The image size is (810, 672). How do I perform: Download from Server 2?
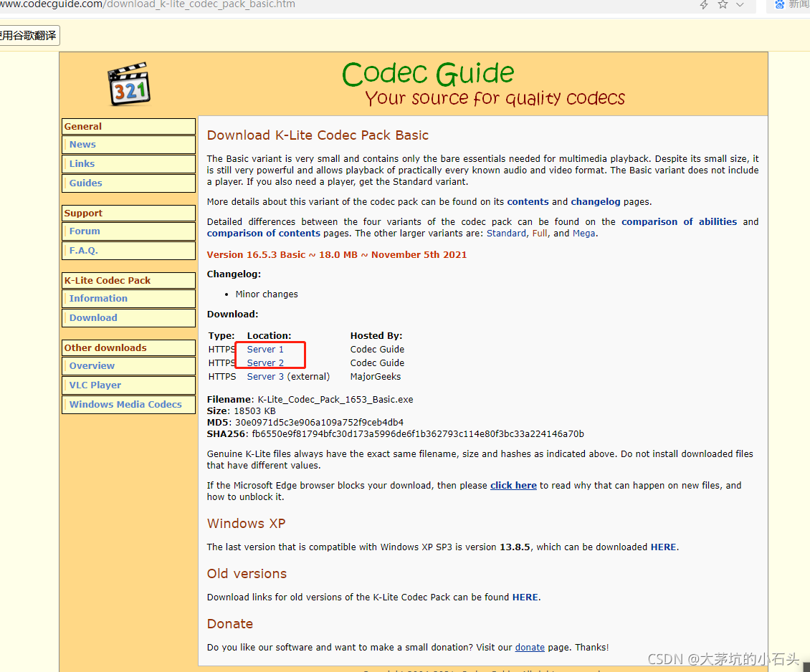click(x=265, y=363)
